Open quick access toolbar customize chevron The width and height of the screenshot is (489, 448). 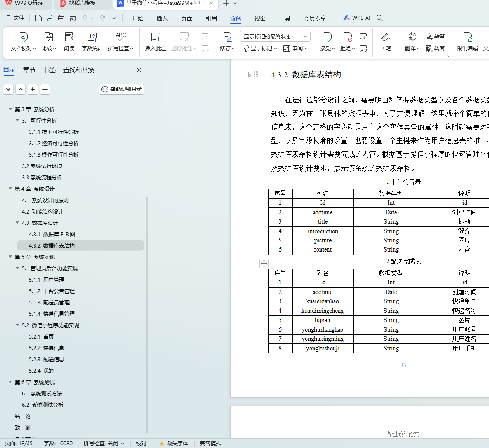point(114,18)
